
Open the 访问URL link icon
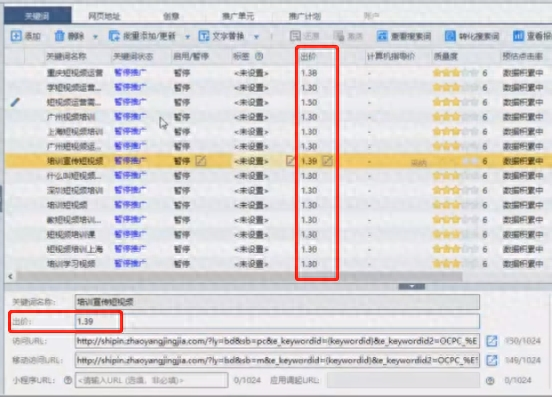click(492, 341)
